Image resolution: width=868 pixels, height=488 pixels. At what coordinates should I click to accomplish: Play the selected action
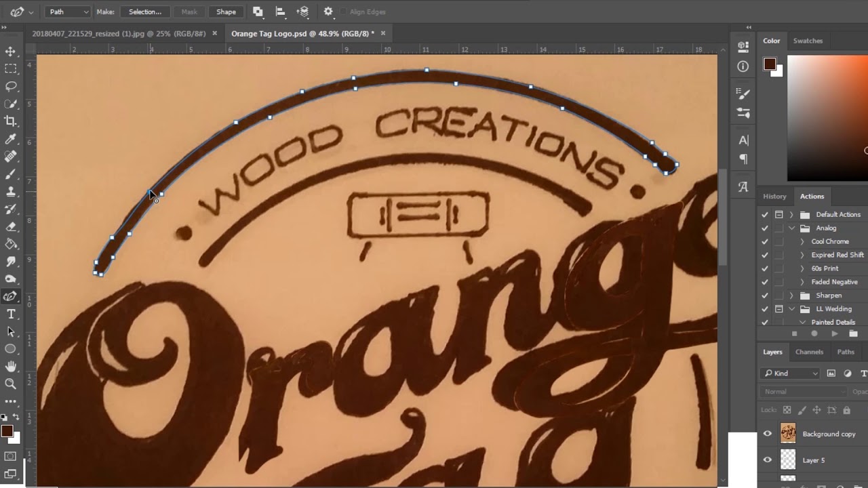pyautogui.click(x=835, y=333)
